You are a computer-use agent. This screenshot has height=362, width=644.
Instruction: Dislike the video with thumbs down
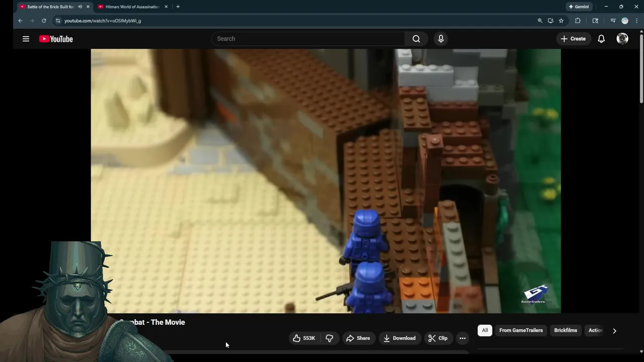(330, 338)
